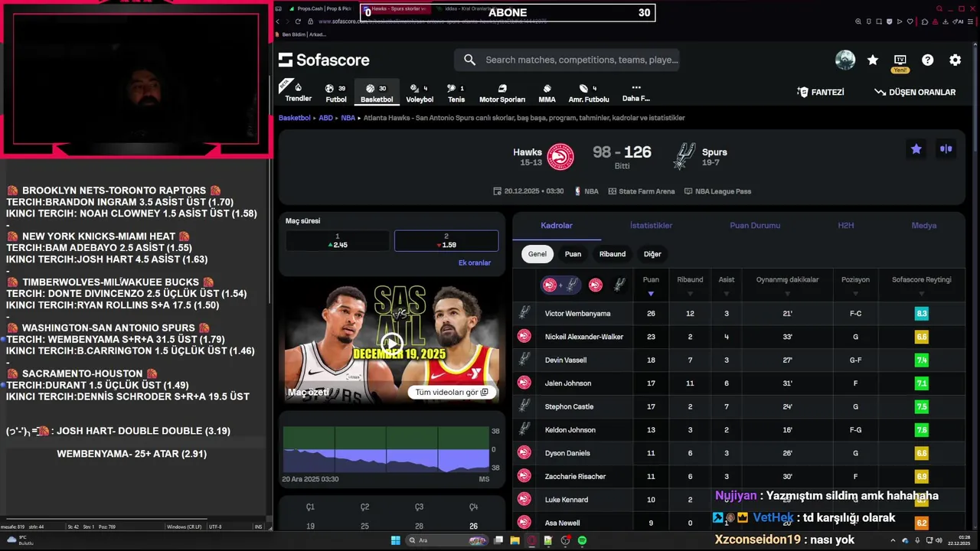This screenshot has width=980, height=551.
Task: Open Windows Start menu
Action: point(396,540)
